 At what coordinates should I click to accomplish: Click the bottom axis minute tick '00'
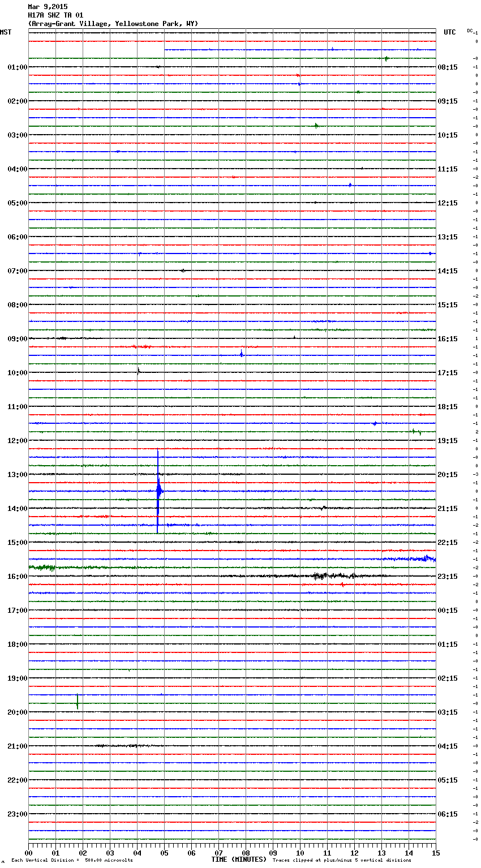(x=28, y=853)
